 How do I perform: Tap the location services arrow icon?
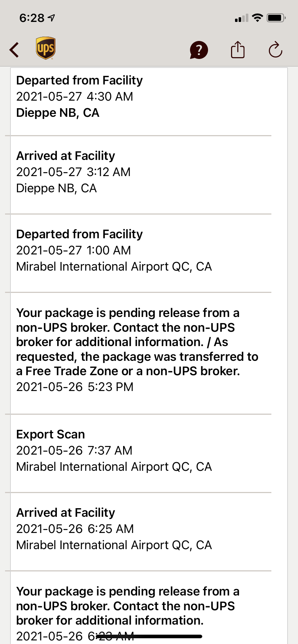[x=51, y=18]
